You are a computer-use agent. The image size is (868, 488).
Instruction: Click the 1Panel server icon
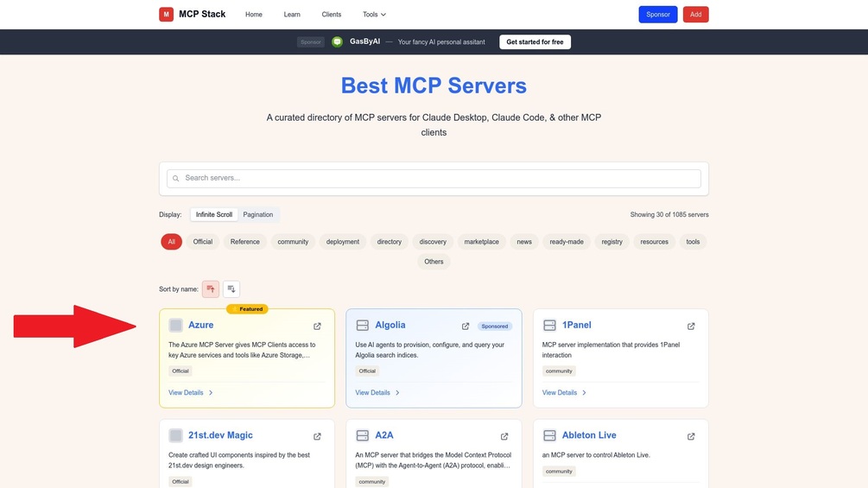[x=549, y=325]
